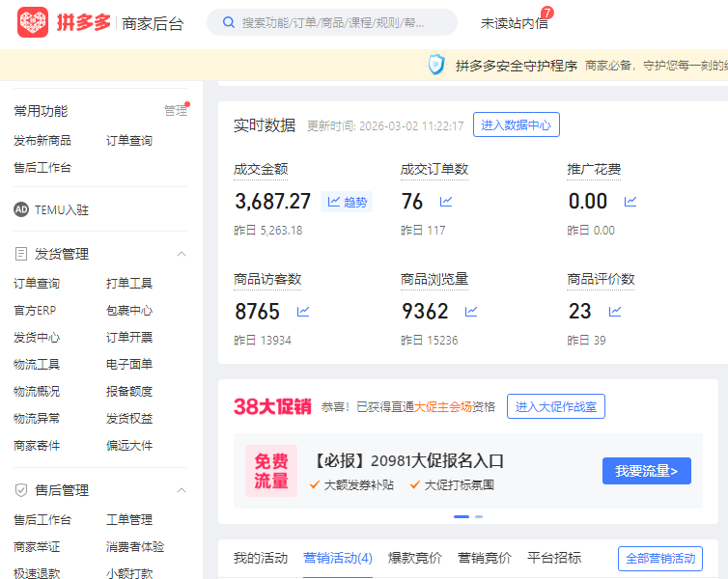Go to second banner carousel dot
The width and height of the screenshot is (728, 579).
click(479, 516)
